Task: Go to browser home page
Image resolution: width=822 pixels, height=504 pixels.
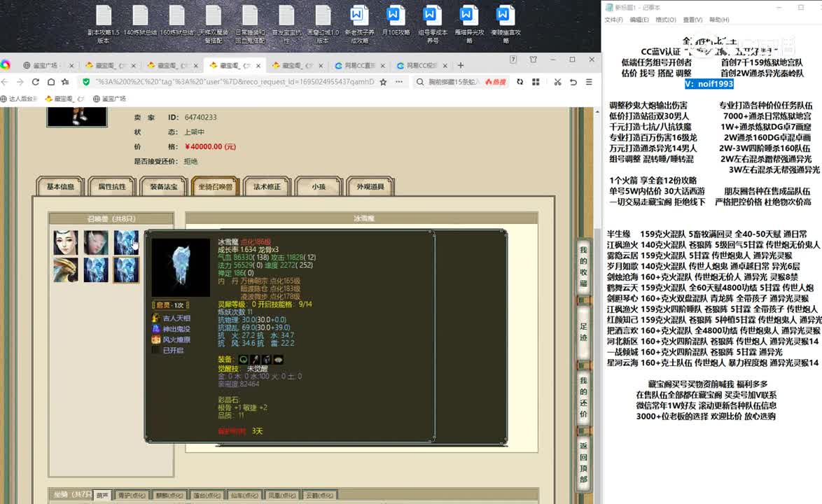Action: pyautogui.click(x=51, y=82)
